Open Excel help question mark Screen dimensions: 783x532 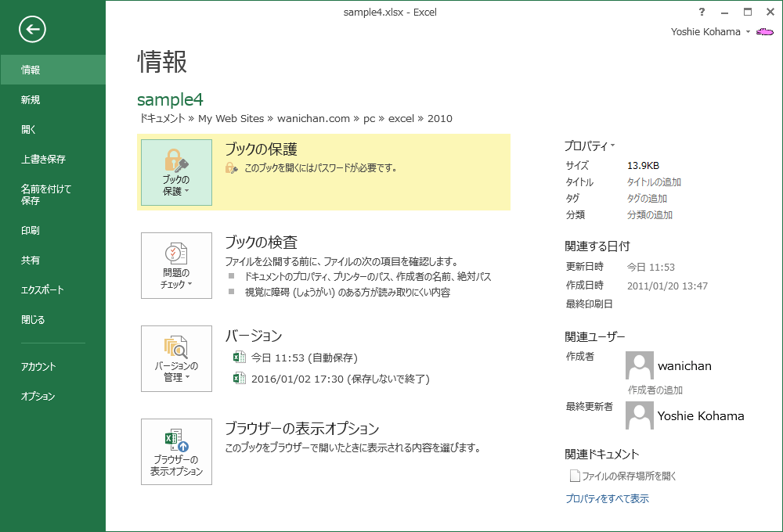click(702, 12)
